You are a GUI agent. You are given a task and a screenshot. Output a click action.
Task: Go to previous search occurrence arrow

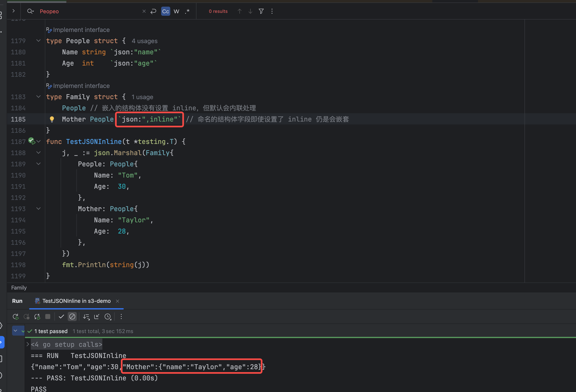[239, 11]
